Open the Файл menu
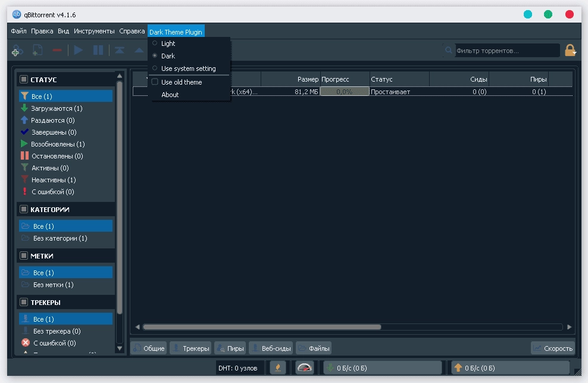This screenshot has height=383, width=588. pos(19,31)
